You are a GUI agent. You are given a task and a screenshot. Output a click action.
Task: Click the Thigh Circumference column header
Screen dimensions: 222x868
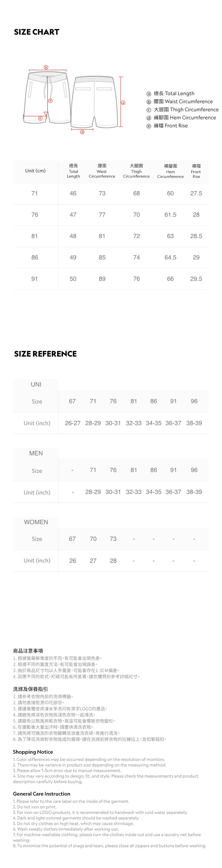[136, 171]
